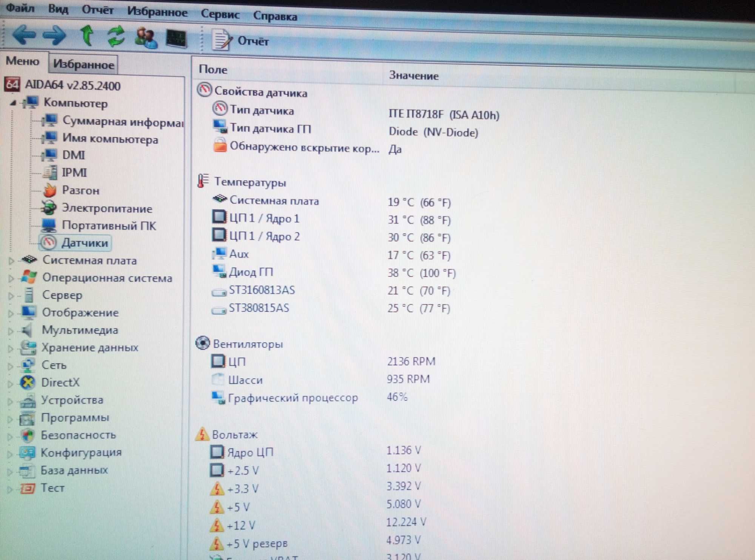
Task: Select the Aux temperature row
Action: [331, 255]
